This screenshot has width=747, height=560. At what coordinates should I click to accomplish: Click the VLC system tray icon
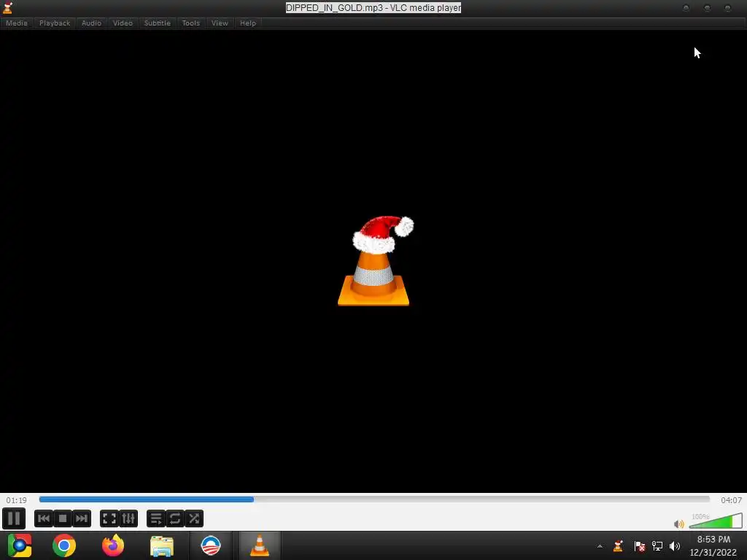pyautogui.click(x=619, y=545)
